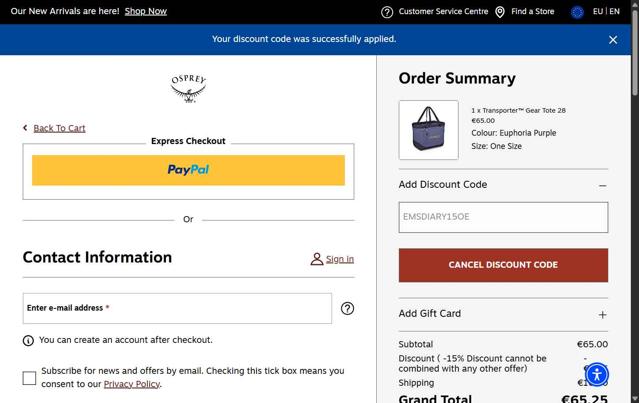Click the Cancel Discount Code button

coord(503,265)
